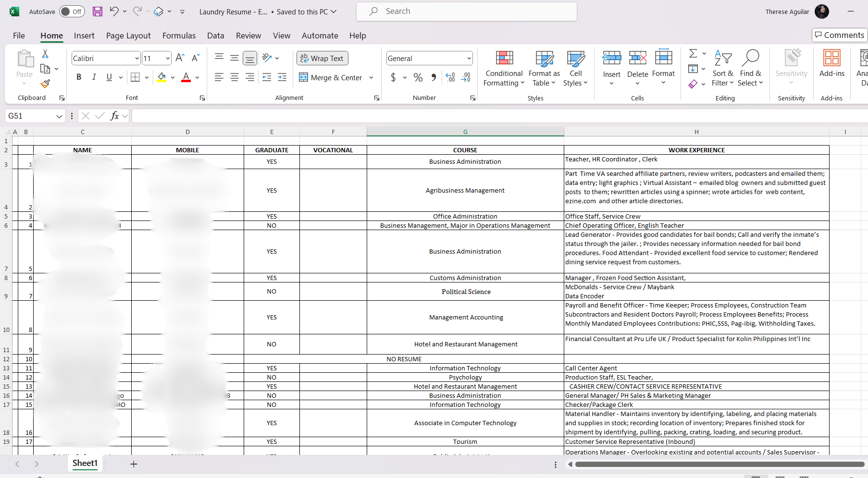Open the font size 11 dropdown
The width and height of the screenshot is (868, 478).
167,58
